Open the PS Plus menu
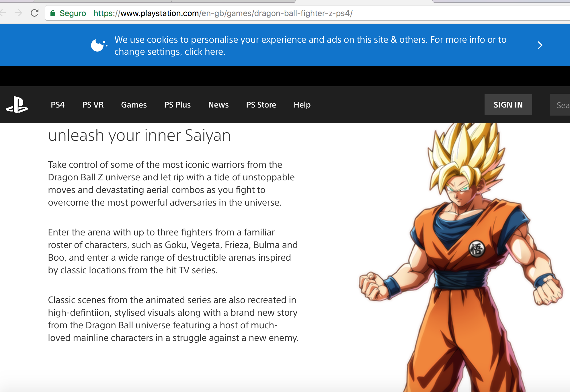This screenshot has height=392, width=570. pos(177,105)
